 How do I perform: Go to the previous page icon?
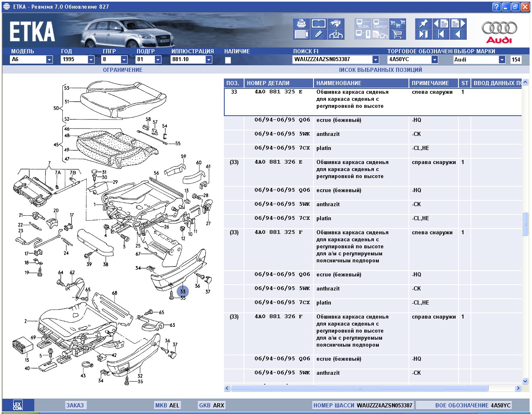pyautogui.click(x=441, y=23)
